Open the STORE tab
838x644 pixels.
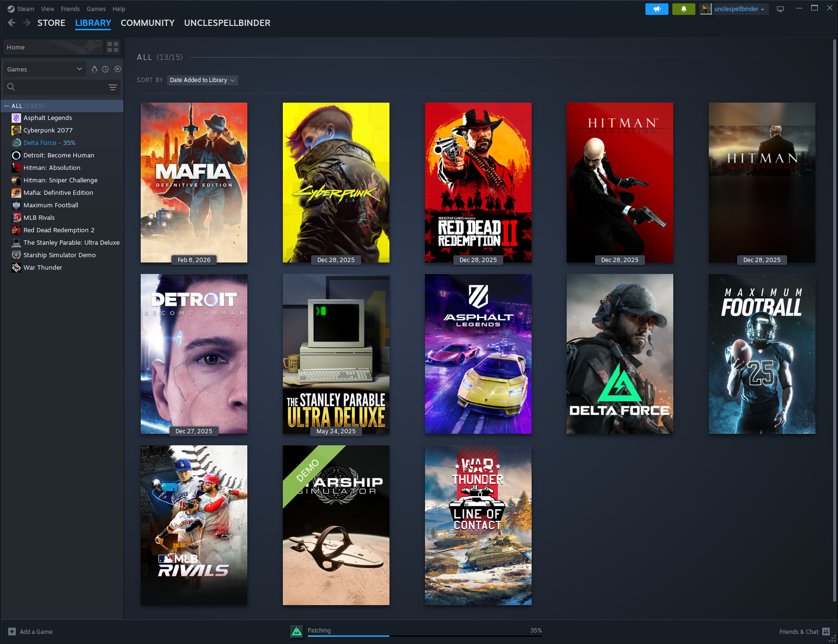51,23
